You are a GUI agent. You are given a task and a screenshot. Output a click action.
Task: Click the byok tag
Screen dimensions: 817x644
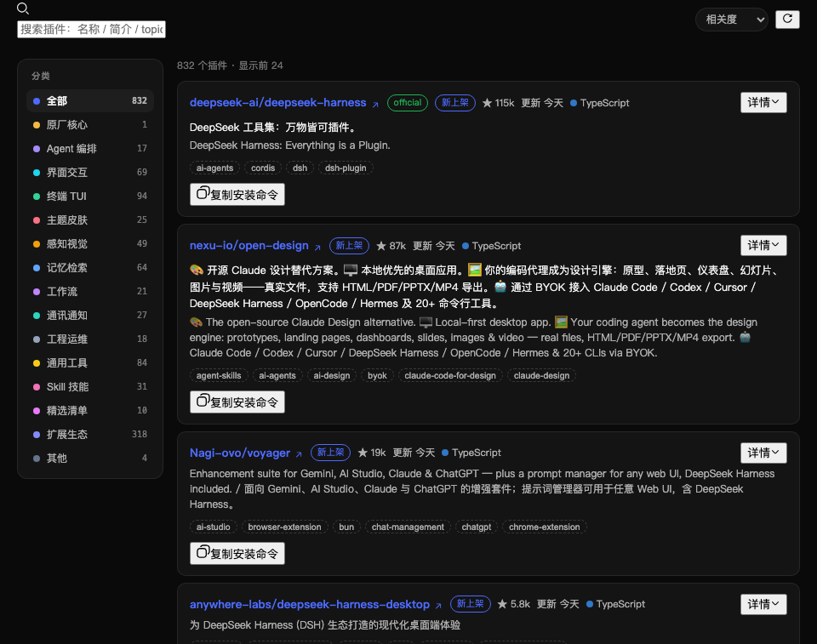[x=377, y=375]
